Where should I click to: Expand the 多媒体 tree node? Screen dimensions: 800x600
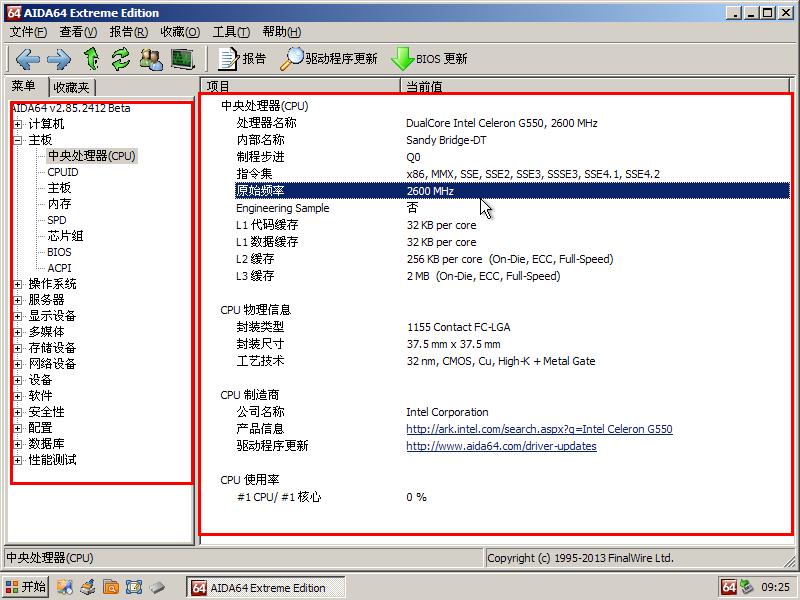(x=18, y=332)
